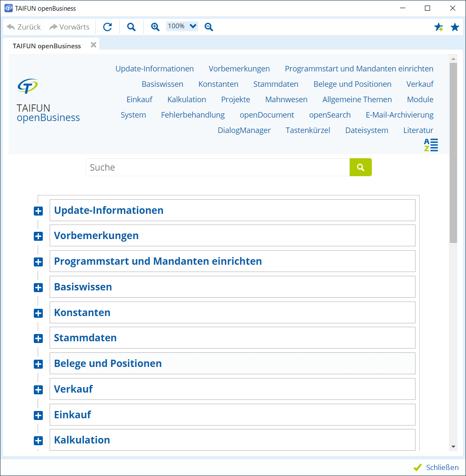
Task: Open the Tastenkürzel navigation link
Action: [x=308, y=130]
